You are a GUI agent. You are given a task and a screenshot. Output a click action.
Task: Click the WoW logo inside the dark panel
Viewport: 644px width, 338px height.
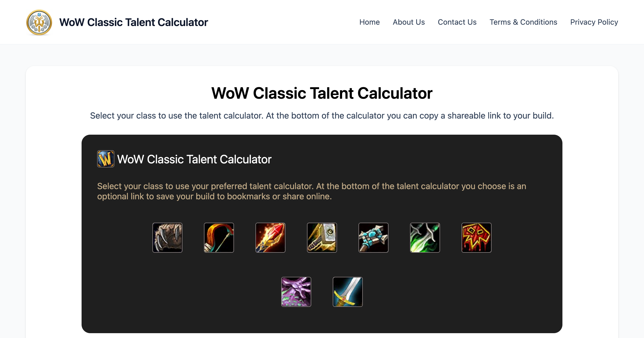pyautogui.click(x=106, y=159)
